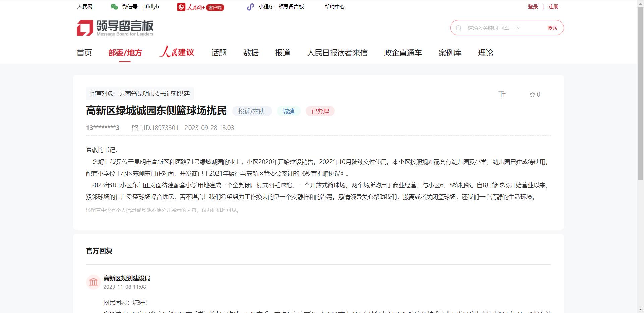Open the 帮助中心 page
Image resolution: width=644 pixels, height=313 pixels.
[334, 6]
